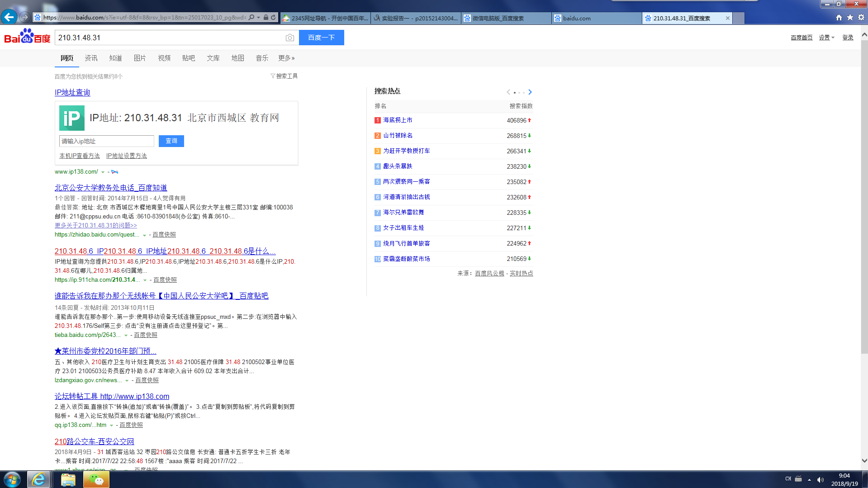The image size is (868, 488).
Task: Open the 更多» categories menu
Action: point(286,58)
